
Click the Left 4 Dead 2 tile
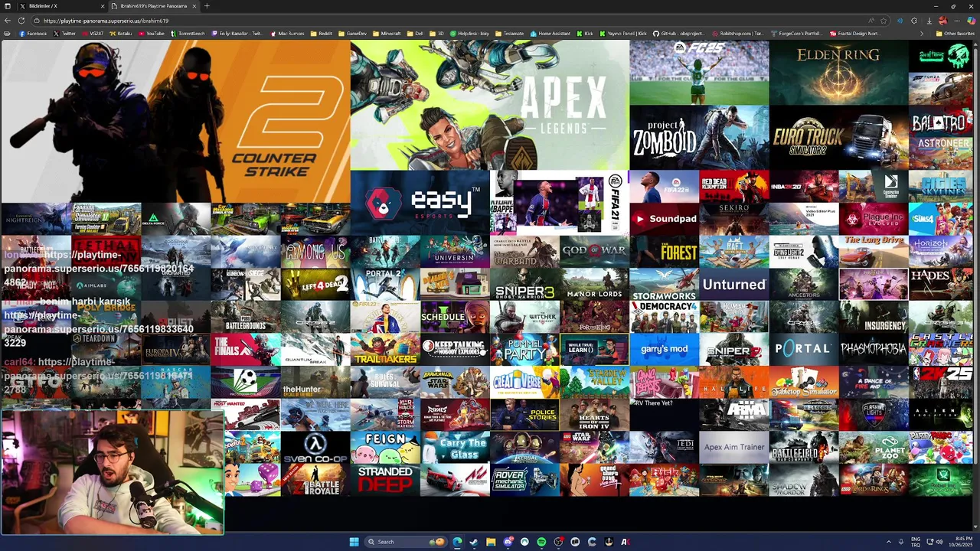click(315, 284)
